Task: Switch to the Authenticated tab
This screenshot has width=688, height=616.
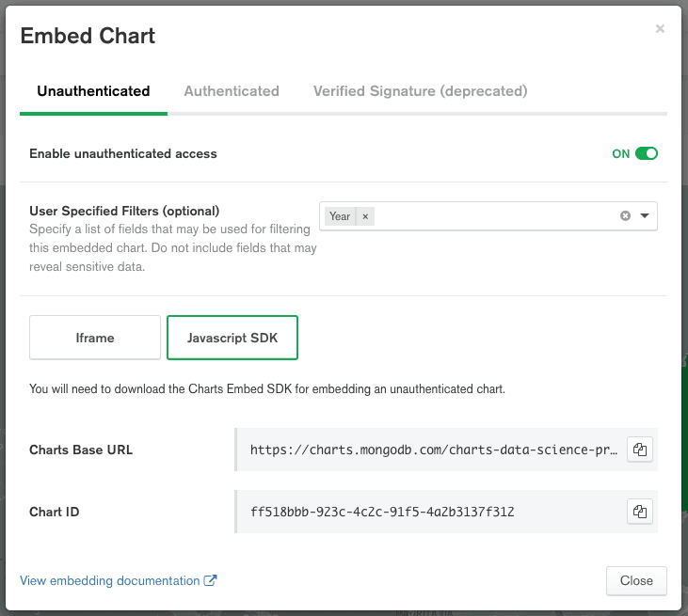Action: [232, 91]
